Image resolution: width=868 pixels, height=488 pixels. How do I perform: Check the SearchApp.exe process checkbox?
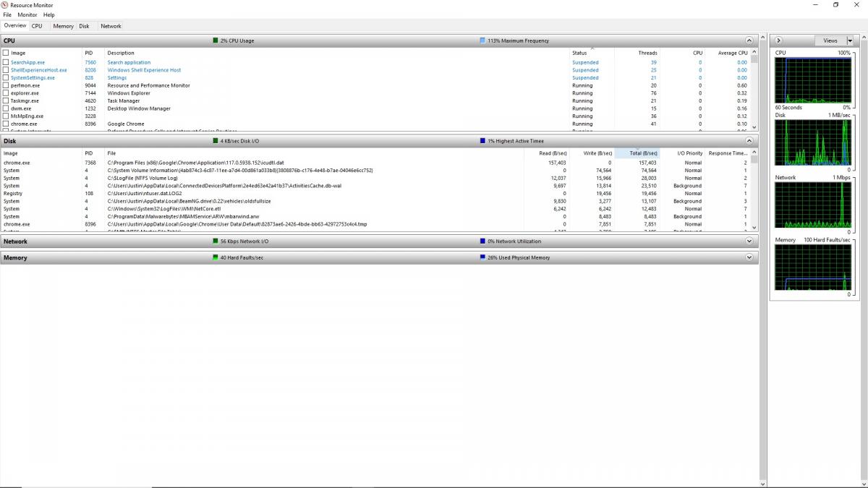tap(6, 62)
